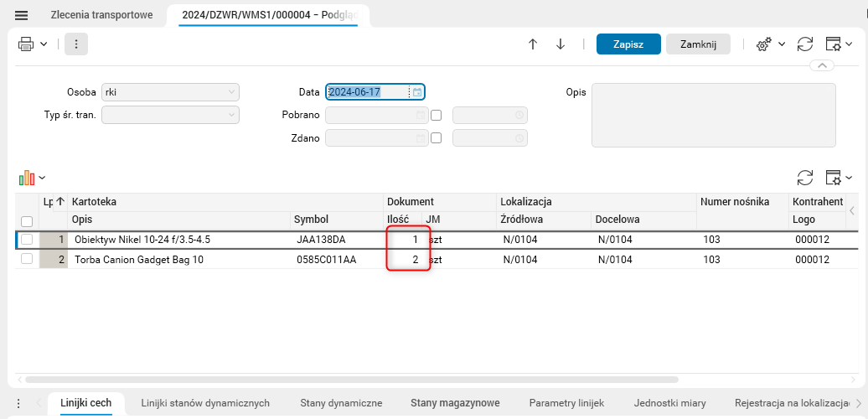The height and width of the screenshot is (419, 868).
Task: Click into the Opis text area
Action: coord(714,115)
